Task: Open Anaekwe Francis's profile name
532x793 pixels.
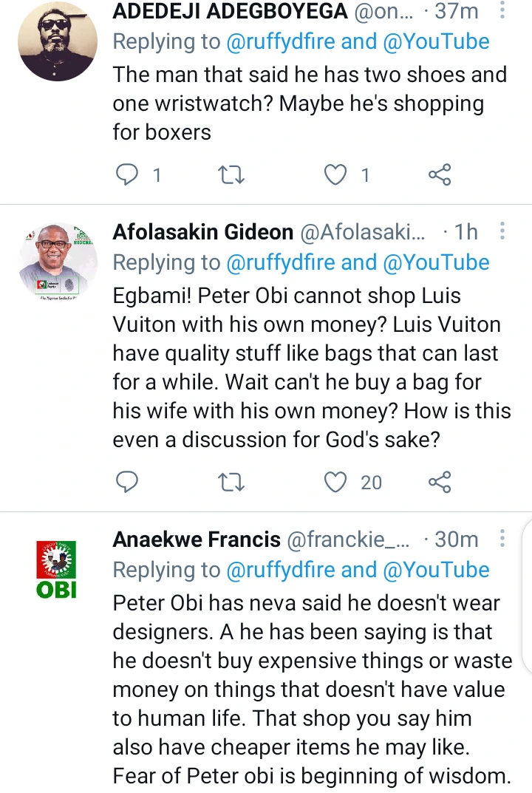Action: (197, 540)
